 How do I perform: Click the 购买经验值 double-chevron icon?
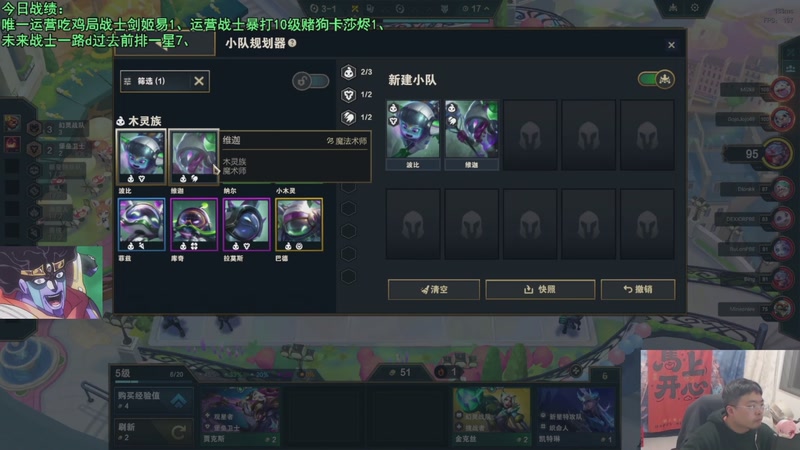tap(178, 401)
